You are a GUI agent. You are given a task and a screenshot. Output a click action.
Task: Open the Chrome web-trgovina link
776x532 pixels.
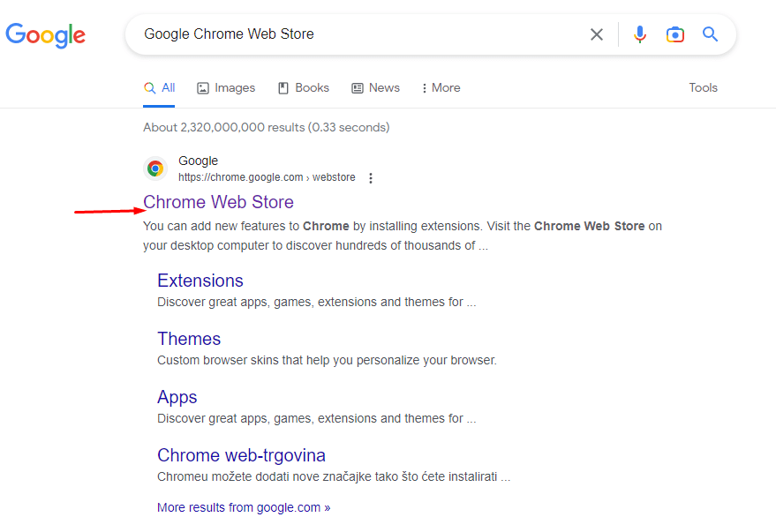pos(241,455)
